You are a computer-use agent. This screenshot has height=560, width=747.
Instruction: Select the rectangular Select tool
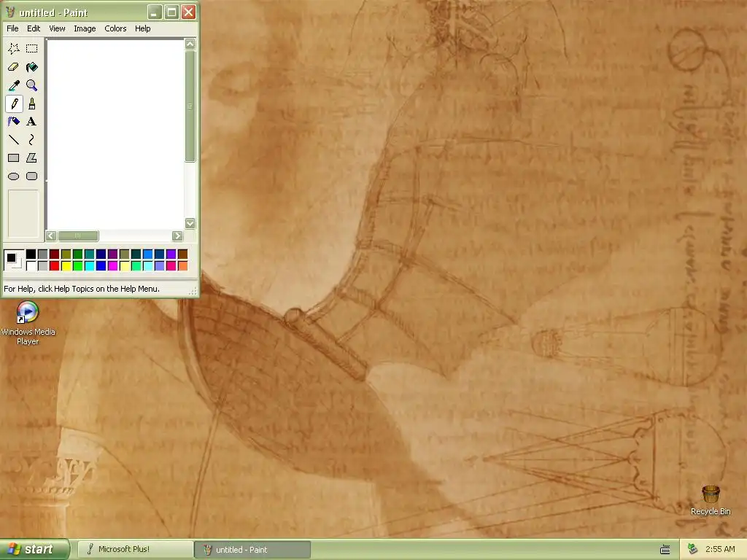coord(32,49)
